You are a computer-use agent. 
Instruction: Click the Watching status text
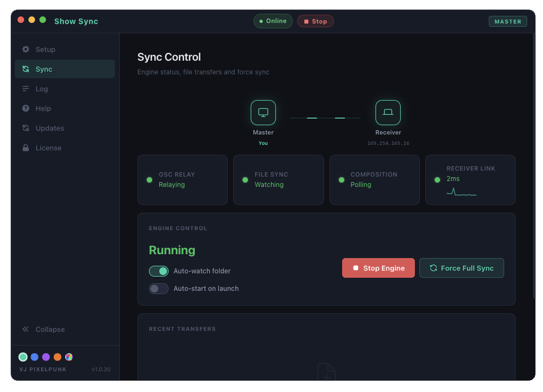[x=269, y=184]
